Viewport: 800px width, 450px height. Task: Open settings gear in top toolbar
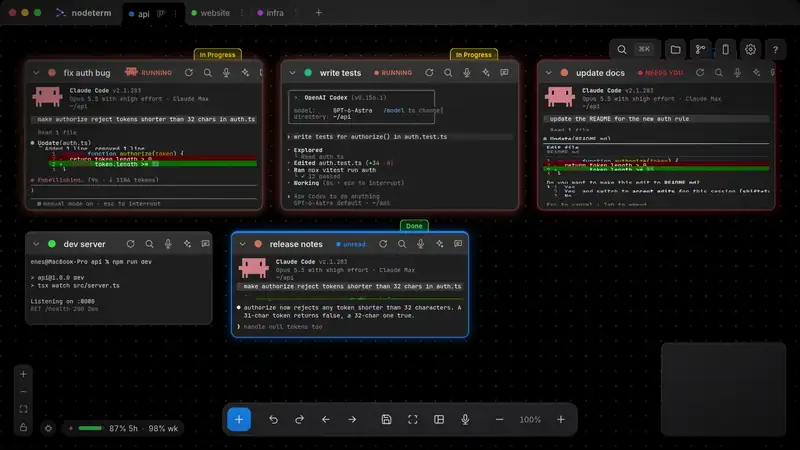[751, 49]
